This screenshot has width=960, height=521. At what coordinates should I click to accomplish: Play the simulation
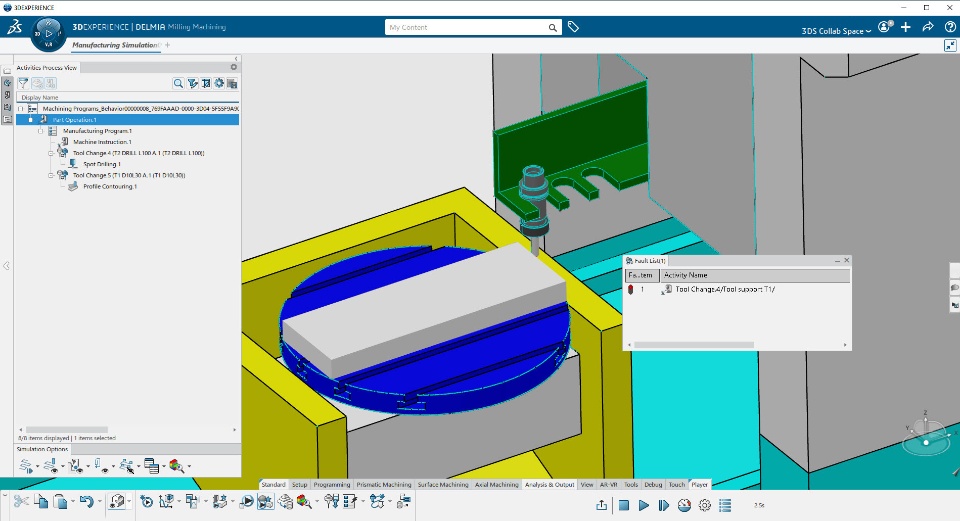tap(643, 505)
